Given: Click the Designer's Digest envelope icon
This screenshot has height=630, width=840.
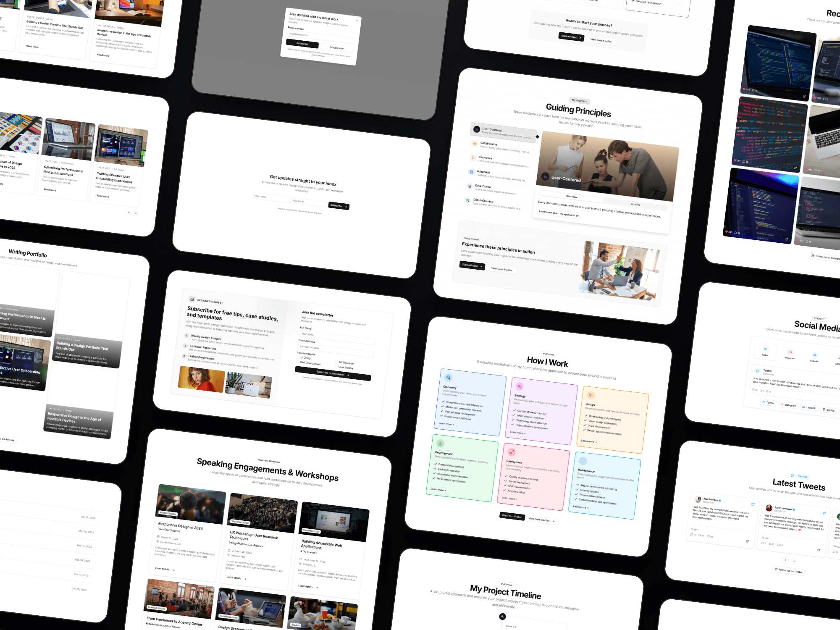Looking at the screenshot, I should [x=192, y=299].
